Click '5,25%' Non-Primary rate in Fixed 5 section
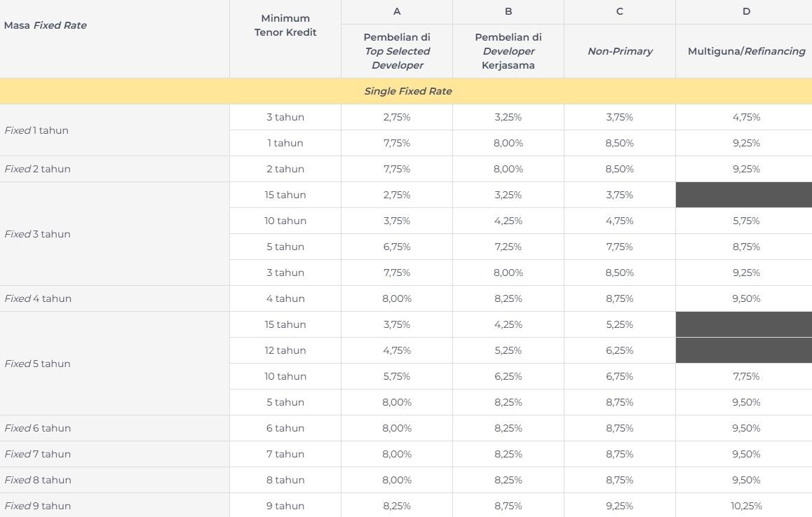This screenshot has width=812, height=517. pos(619,324)
